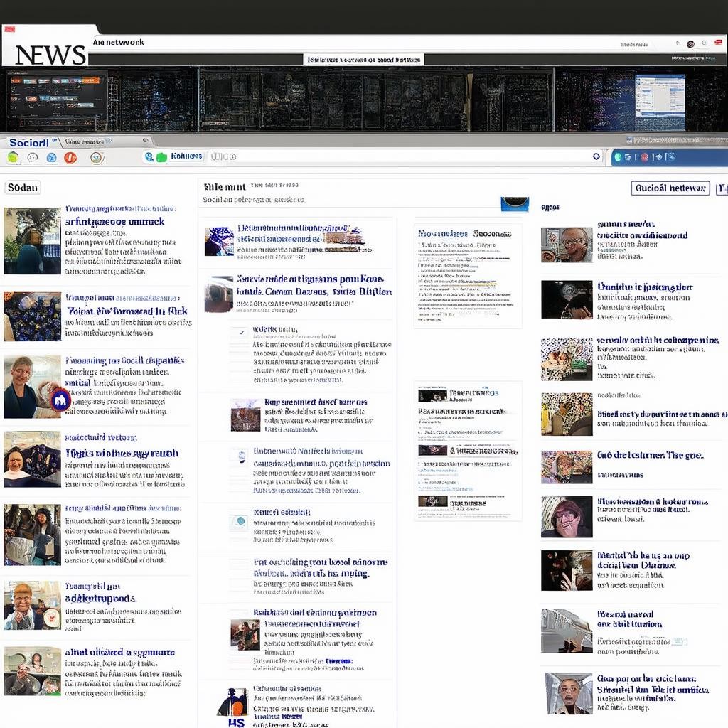
Task: Switch to the "Sociorl" browser tab
Action: click(28, 142)
